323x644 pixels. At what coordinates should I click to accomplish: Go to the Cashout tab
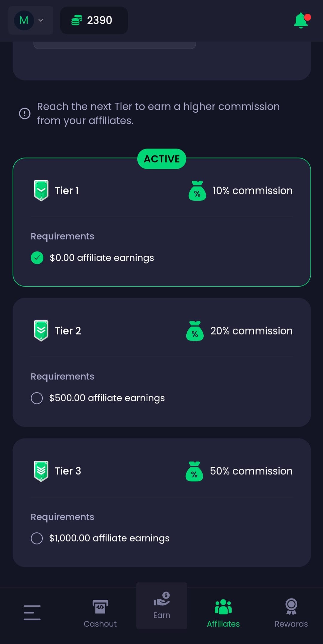(100, 613)
